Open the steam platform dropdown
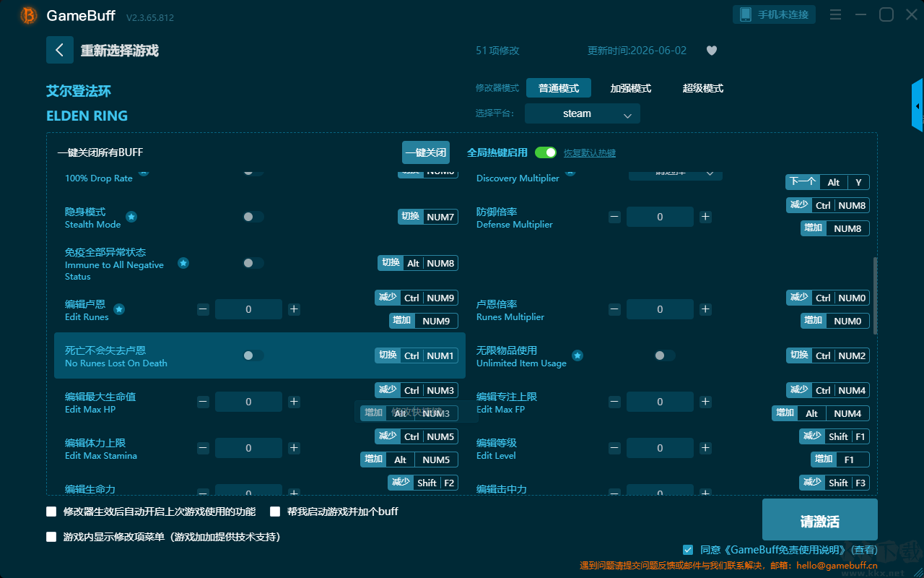 pyautogui.click(x=583, y=113)
